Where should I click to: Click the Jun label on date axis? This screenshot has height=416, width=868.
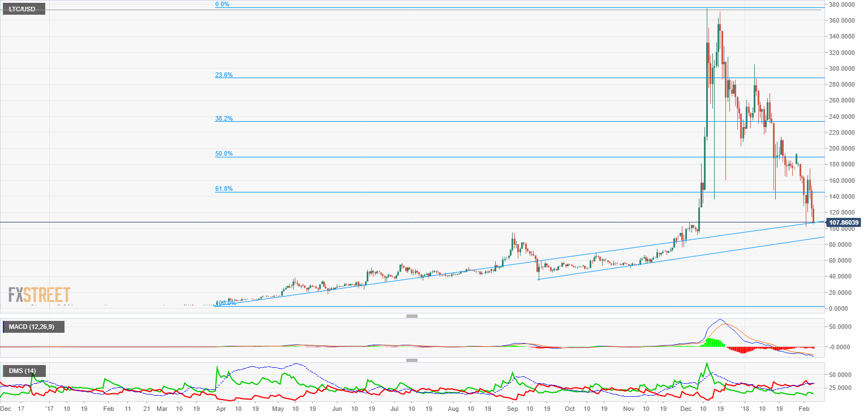tap(337, 408)
